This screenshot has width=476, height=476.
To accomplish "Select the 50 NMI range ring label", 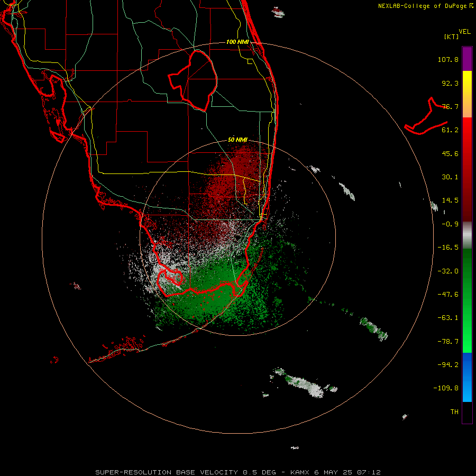I will click(237, 140).
